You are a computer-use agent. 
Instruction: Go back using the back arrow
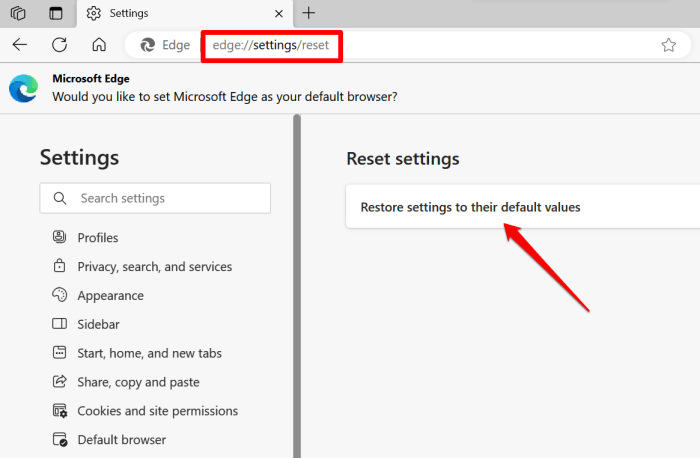[20, 44]
